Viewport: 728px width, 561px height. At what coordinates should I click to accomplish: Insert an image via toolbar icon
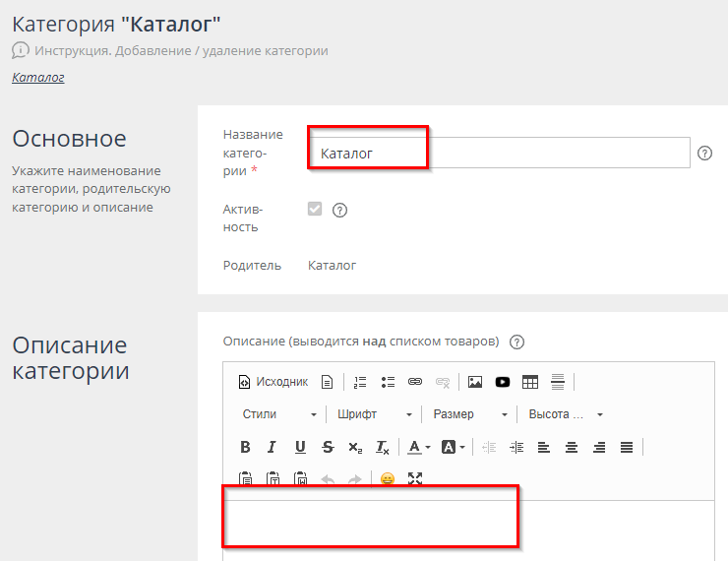(475, 382)
